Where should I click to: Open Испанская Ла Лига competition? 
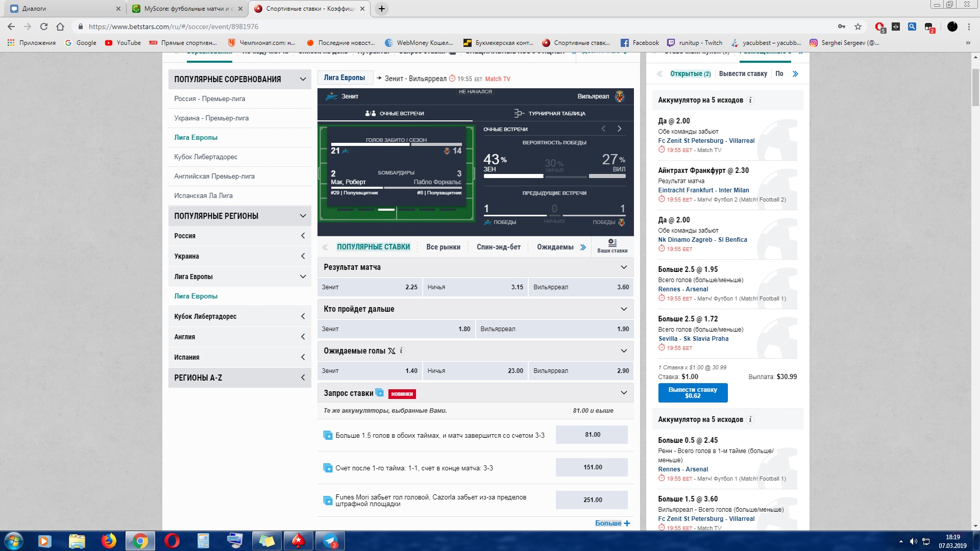click(x=203, y=195)
